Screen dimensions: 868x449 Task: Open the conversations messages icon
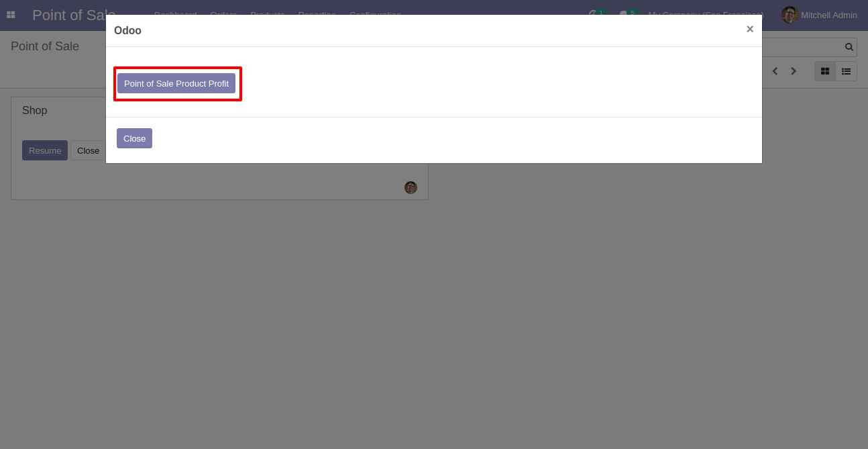coord(625,14)
